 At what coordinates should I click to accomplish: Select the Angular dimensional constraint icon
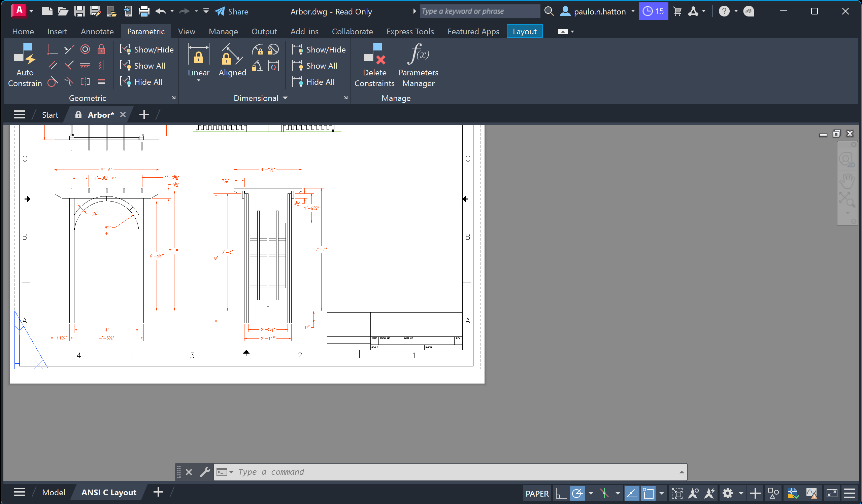[257, 66]
